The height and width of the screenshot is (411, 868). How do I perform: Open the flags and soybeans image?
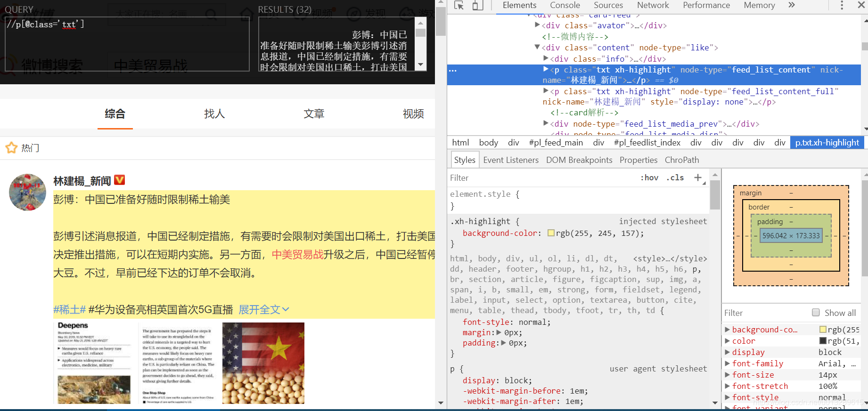click(263, 363)
